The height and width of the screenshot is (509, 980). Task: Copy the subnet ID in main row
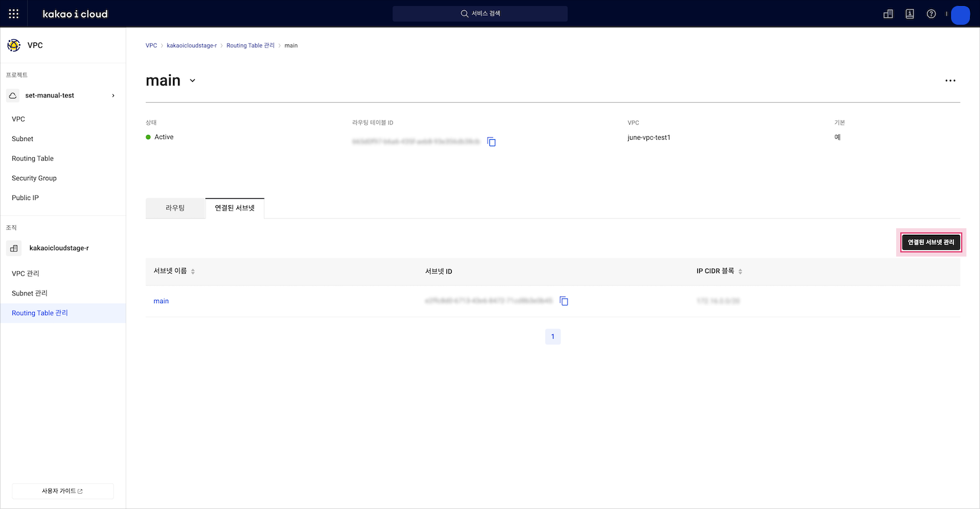(564, 301)
